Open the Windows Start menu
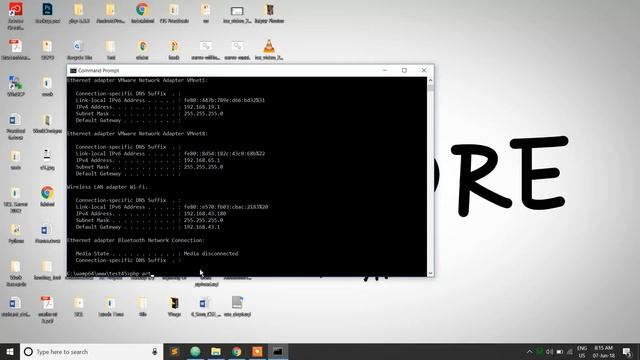 [x=10, y=351]
